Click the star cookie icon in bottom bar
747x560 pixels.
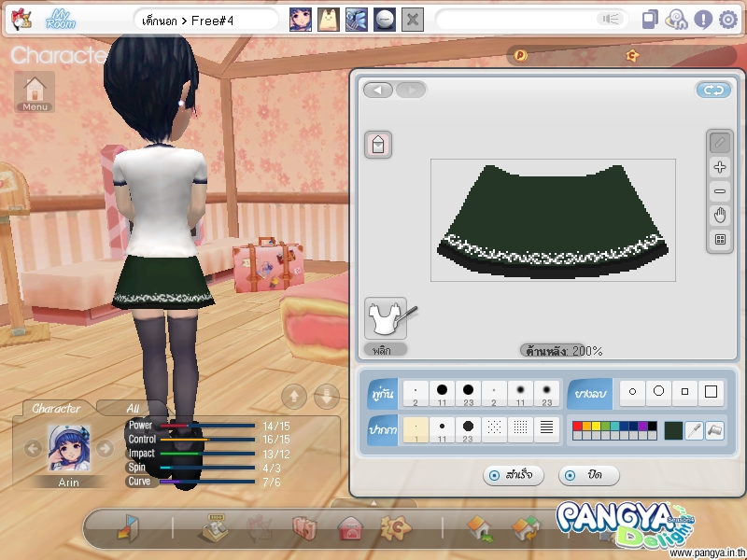[x=395, y=528]
